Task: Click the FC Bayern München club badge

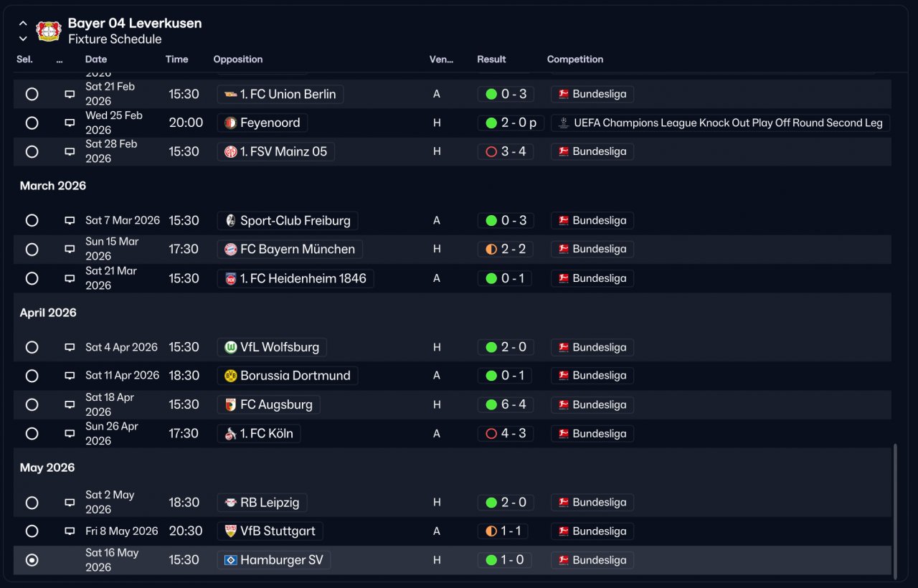Action: click(230, 250)
